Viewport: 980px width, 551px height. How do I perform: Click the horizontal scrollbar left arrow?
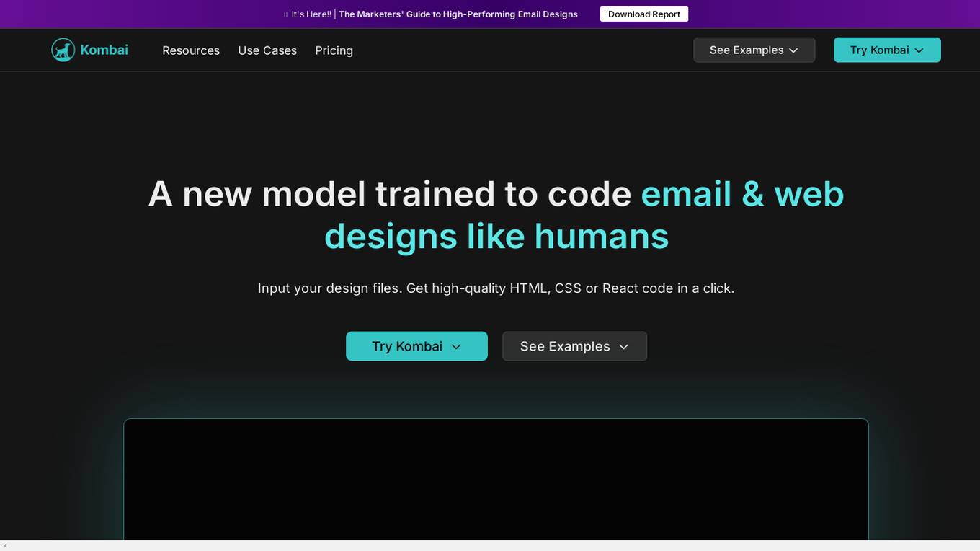[5, 545]
